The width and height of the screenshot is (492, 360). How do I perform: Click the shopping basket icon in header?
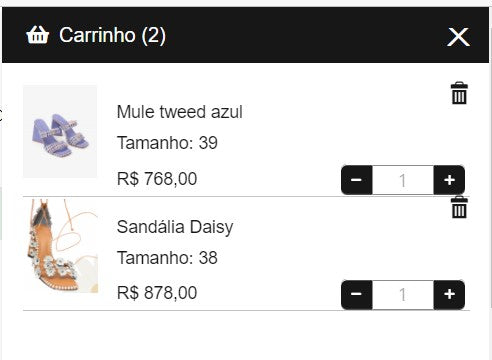(x=37, y=35)
